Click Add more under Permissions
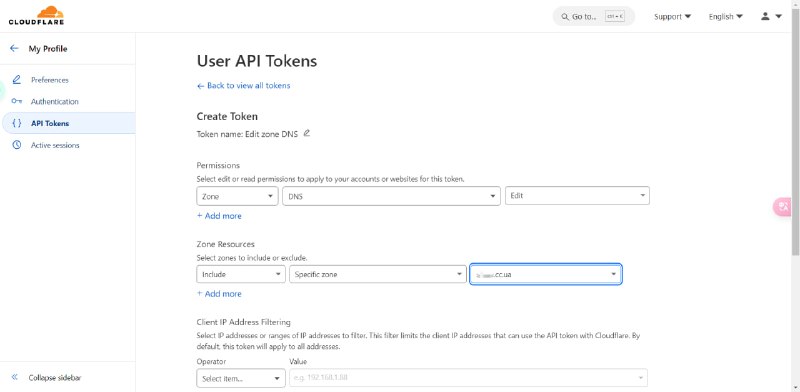Image resolution: width=800 pixels, height=392 pixels. tap(219, 216)
